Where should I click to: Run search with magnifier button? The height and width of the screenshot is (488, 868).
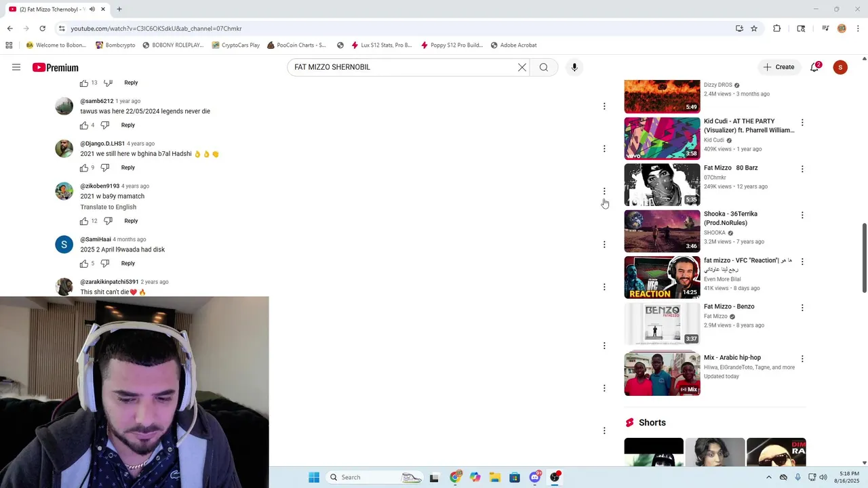544,67
